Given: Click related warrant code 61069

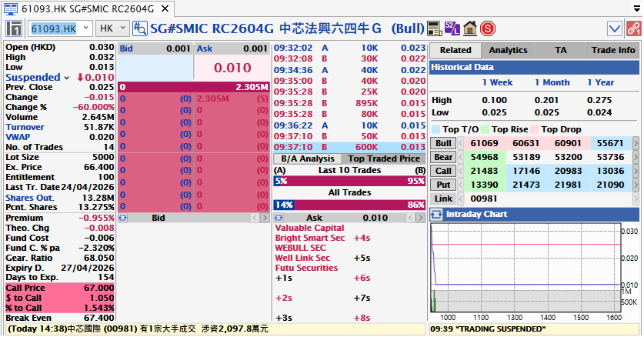Looking at the screenshot, I should click(484, 143).
